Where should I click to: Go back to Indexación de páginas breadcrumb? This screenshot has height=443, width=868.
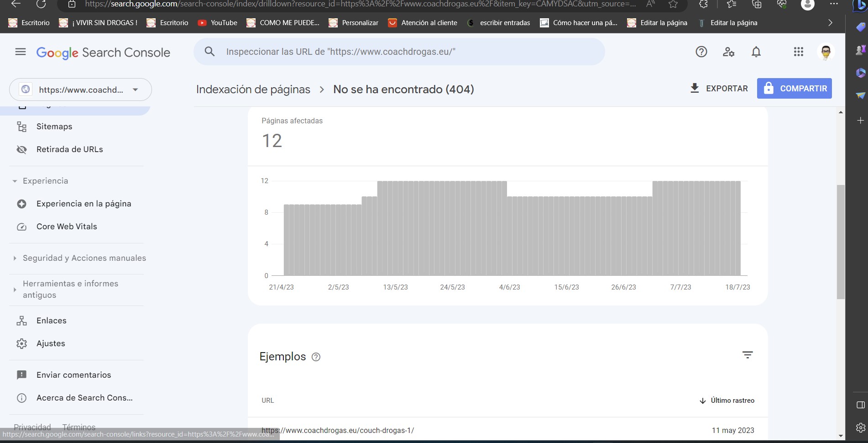pyautogui.click(x=253, y=89)
